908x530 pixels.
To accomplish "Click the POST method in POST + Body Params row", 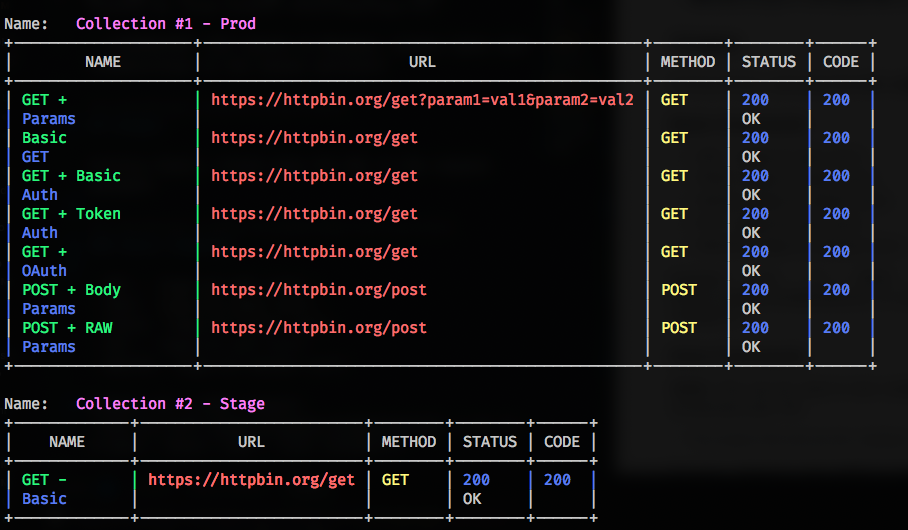I will pos(679,290).
